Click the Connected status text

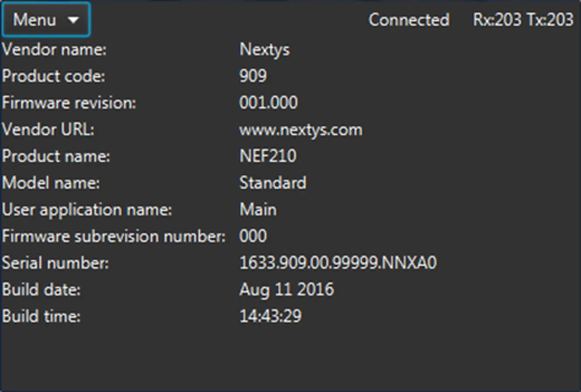click(409, 20)
